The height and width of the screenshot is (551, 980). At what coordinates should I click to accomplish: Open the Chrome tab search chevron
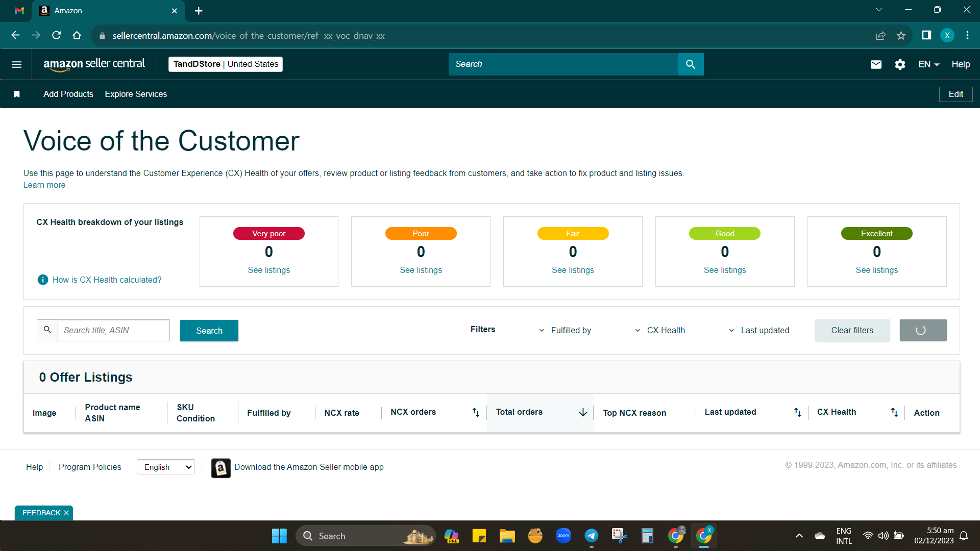[x=879, y=10]
